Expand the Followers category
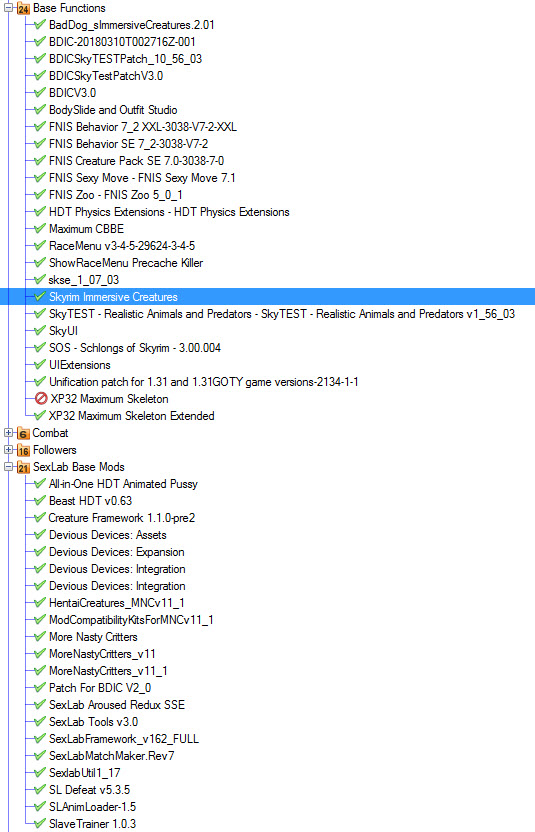 click(8, 450)
